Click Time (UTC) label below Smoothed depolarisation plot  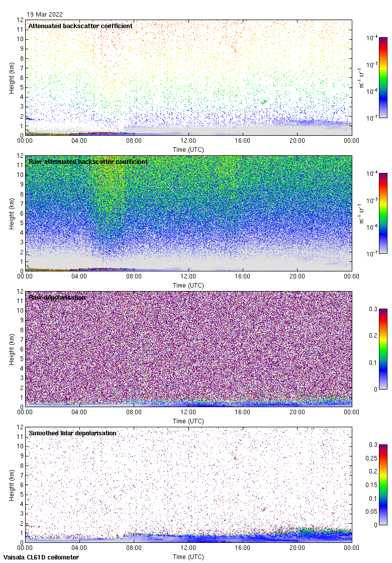coord(188,556)
